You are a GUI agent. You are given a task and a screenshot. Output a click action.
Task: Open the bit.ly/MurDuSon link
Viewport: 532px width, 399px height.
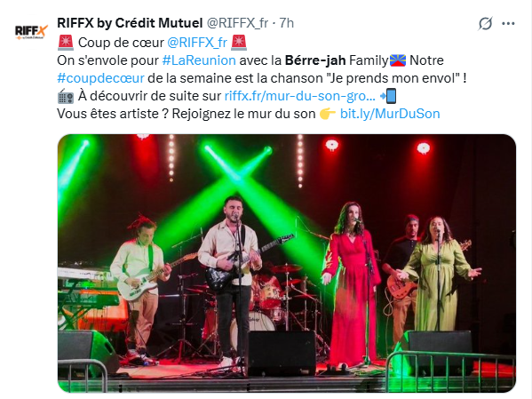tap(390, 114)
